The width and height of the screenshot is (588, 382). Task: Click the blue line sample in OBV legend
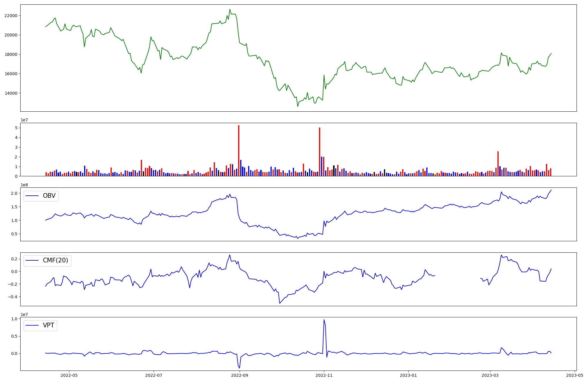pos(32,196)
